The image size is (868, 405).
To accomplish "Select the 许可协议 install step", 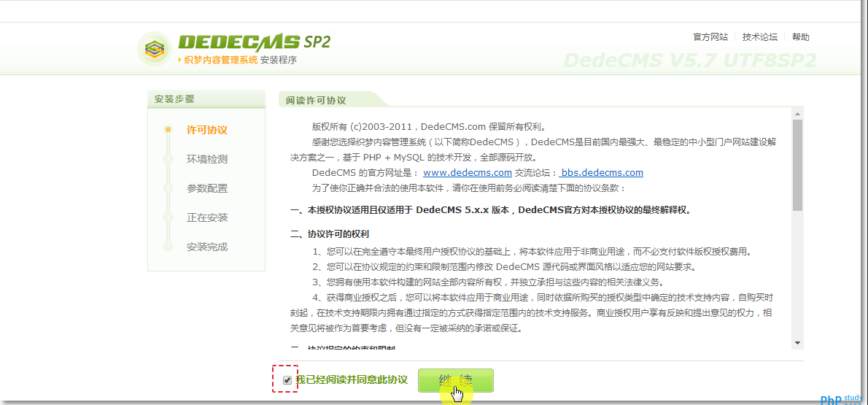I will pyautogui.click(x=207, y=130).
